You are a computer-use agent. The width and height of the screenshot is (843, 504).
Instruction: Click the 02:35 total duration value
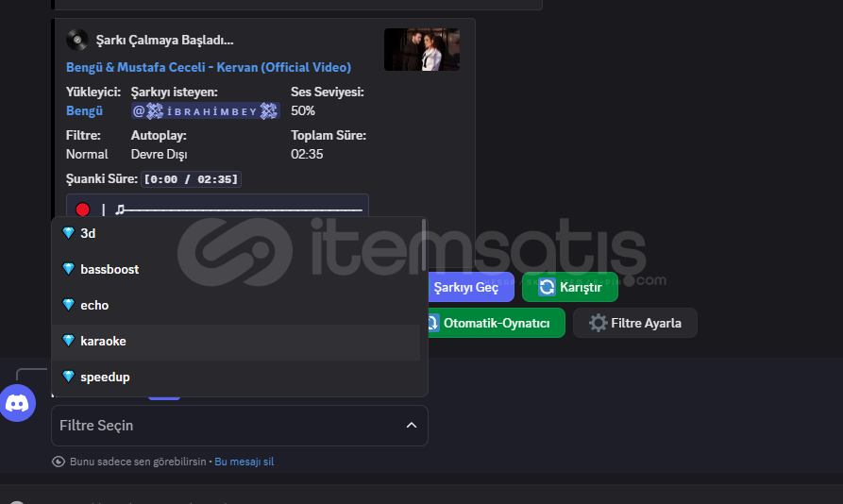307,154
